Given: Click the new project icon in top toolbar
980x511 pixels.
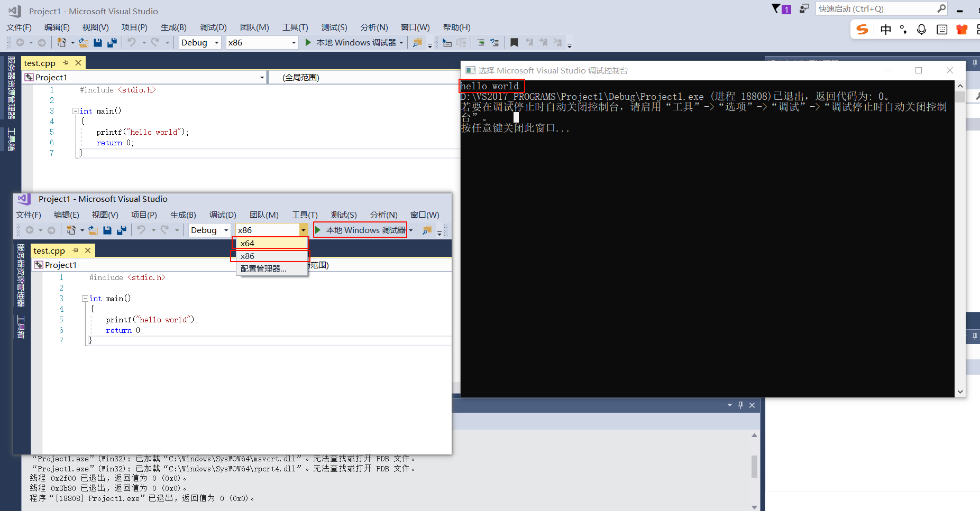Looking at the screenshot, I should click(61, 42).
